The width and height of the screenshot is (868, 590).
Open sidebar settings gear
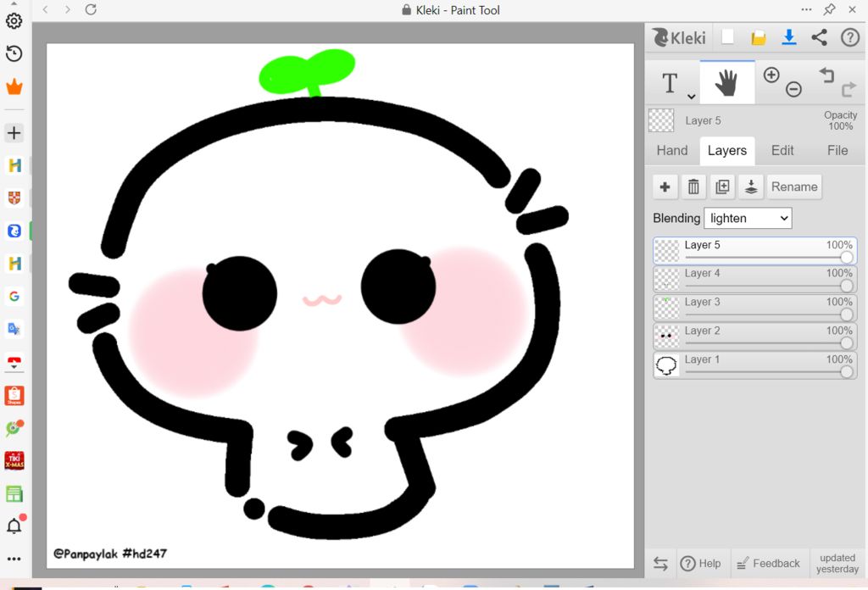[x=14, y=21]
